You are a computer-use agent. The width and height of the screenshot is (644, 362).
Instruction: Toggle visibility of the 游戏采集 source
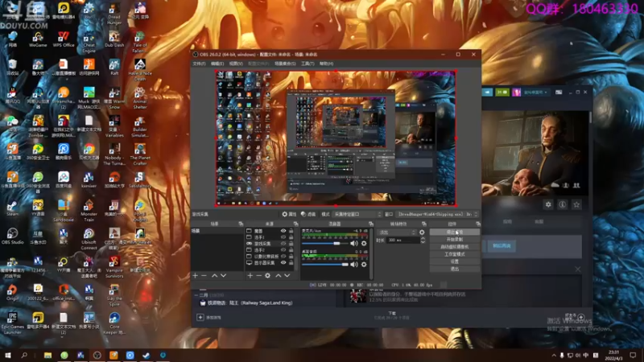(x=283, y=244)
